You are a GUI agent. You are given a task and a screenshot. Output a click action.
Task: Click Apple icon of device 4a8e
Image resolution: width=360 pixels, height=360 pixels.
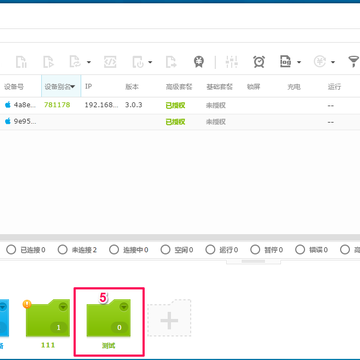click(x=8, y=105)
